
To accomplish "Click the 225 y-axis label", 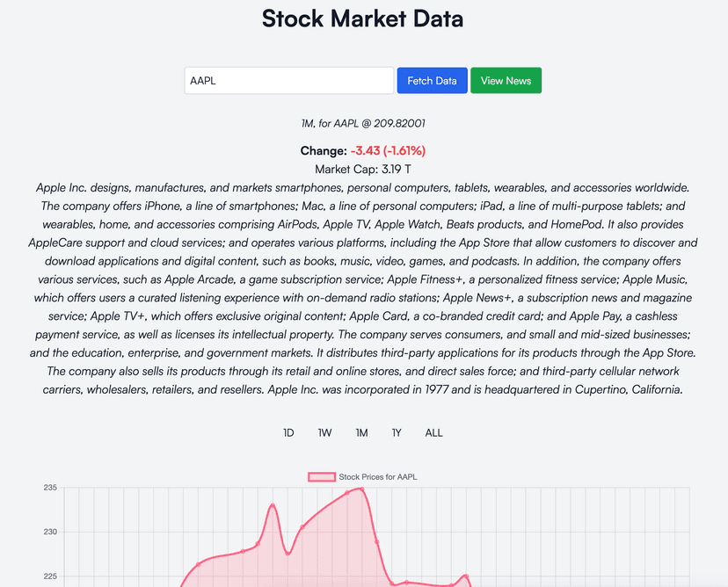I will click(x=49, y=577).
